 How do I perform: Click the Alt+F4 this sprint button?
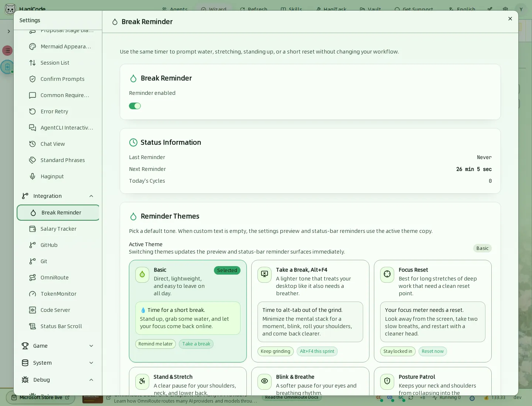click(317, 351)
